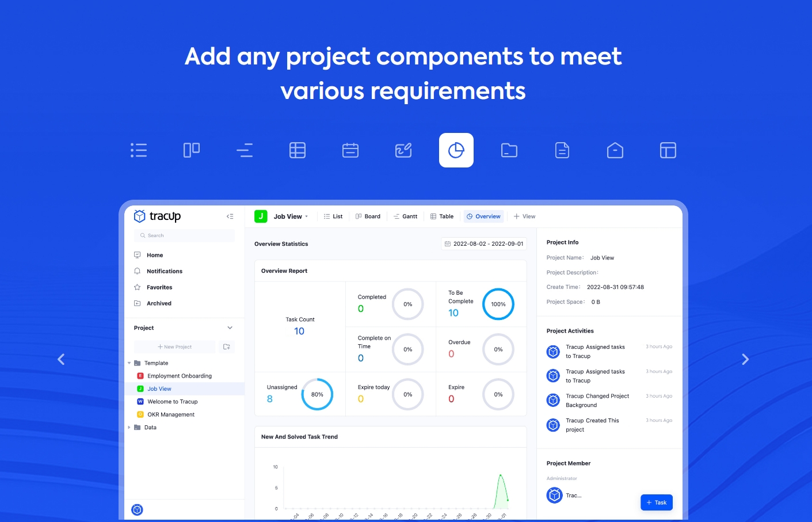Collapse the sidebar using the collapse icon
The image size is (812, 522).
230,216
